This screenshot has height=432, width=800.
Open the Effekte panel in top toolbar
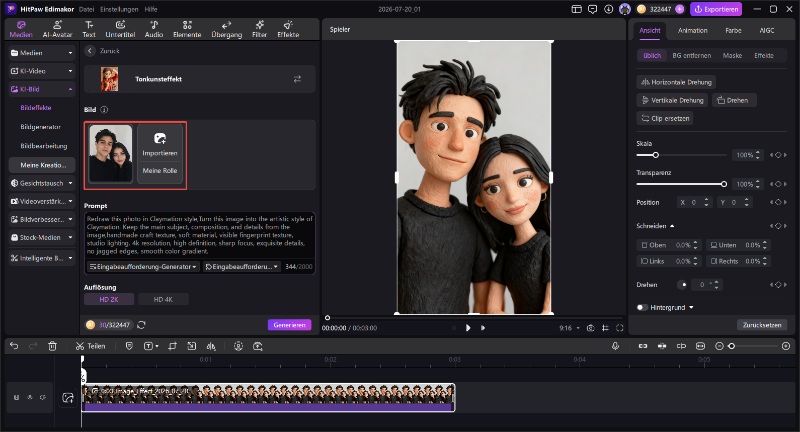pos(288,30)
